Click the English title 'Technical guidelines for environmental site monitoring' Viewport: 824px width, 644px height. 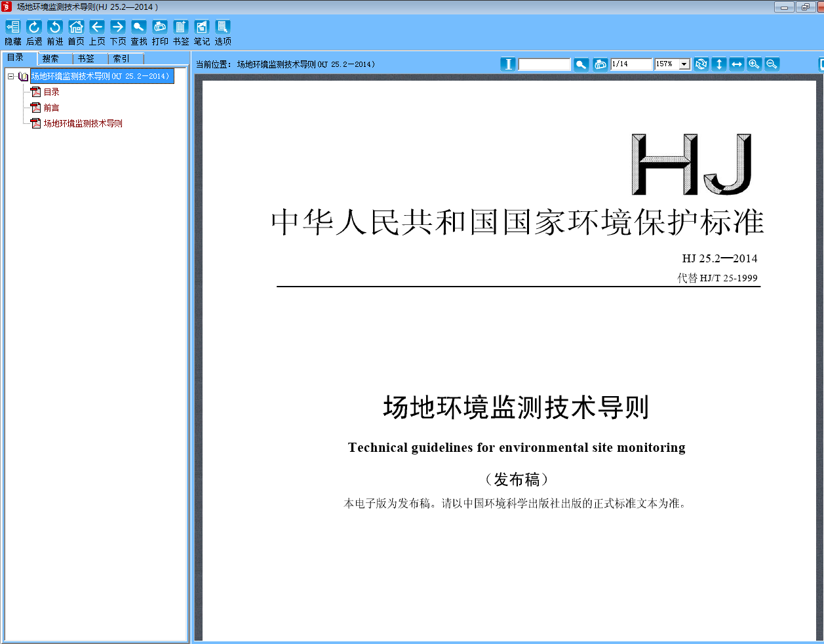coord(517,447)
